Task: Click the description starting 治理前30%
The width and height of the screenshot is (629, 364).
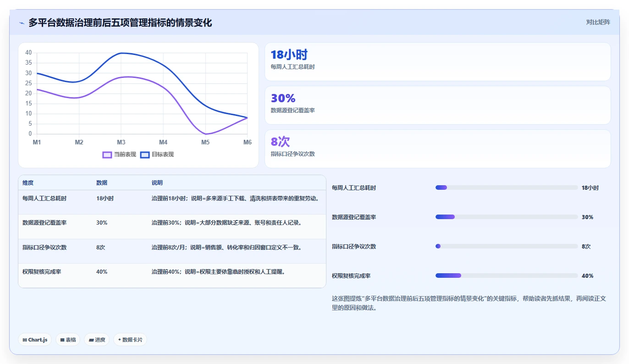Action: click(226, 223)
